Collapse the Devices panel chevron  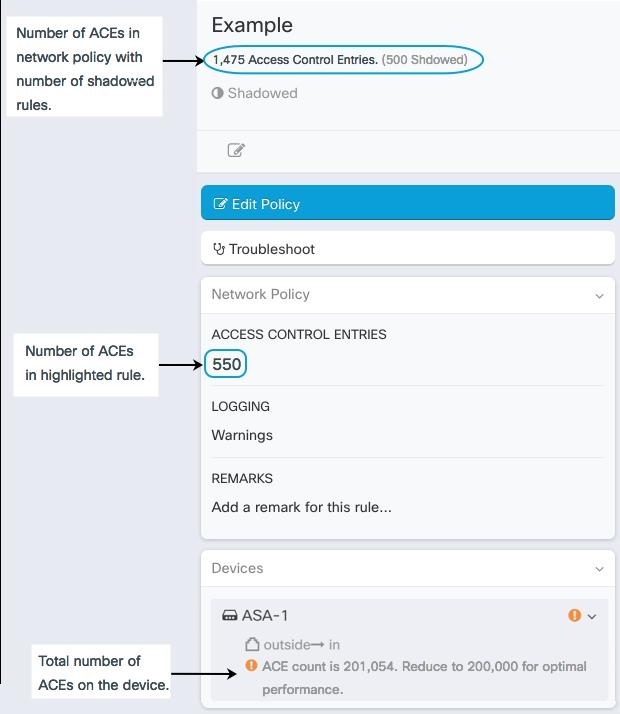click(x=599, y=569)
